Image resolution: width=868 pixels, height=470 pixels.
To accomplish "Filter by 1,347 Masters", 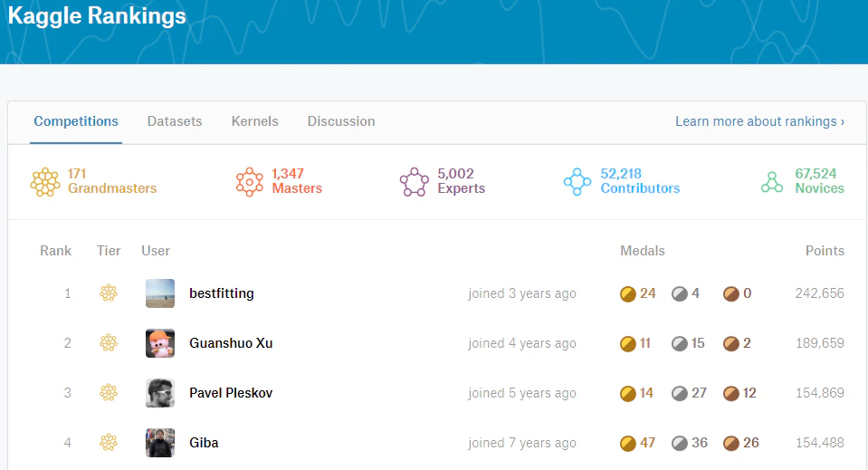I will (x=297, y=181).
